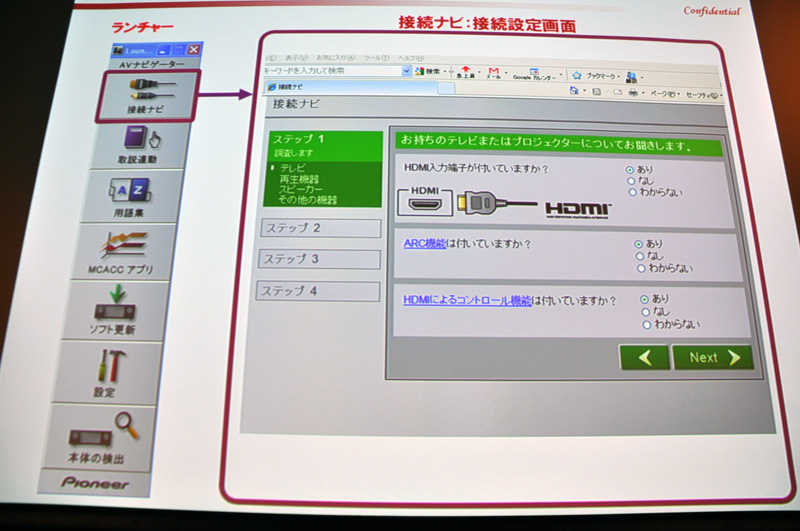Open the ヘルプ menu
The image size is (800, 531).
411,58
